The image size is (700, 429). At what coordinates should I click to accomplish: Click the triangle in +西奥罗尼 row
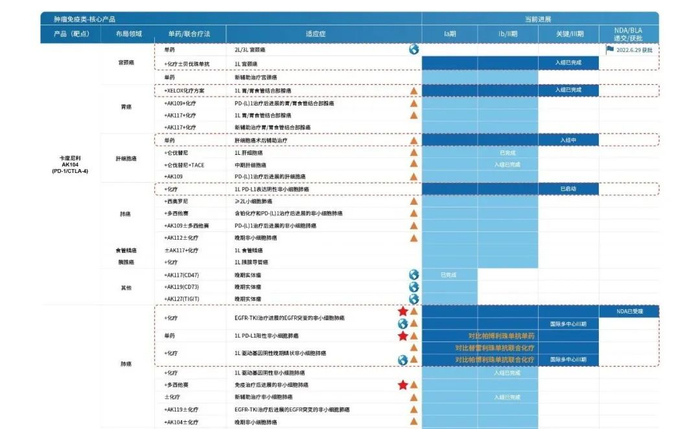pos(414,201)
